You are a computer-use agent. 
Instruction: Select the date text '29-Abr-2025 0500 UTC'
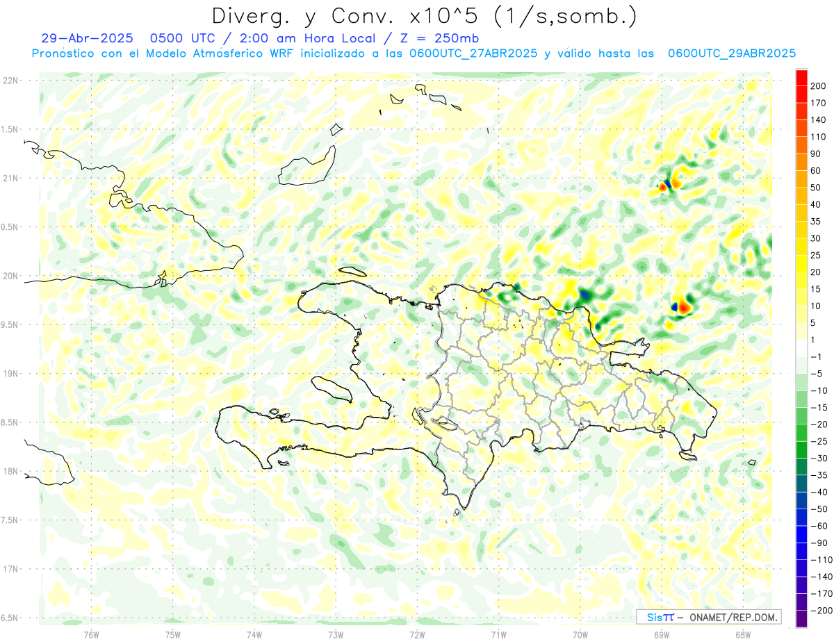coord(130,38)
